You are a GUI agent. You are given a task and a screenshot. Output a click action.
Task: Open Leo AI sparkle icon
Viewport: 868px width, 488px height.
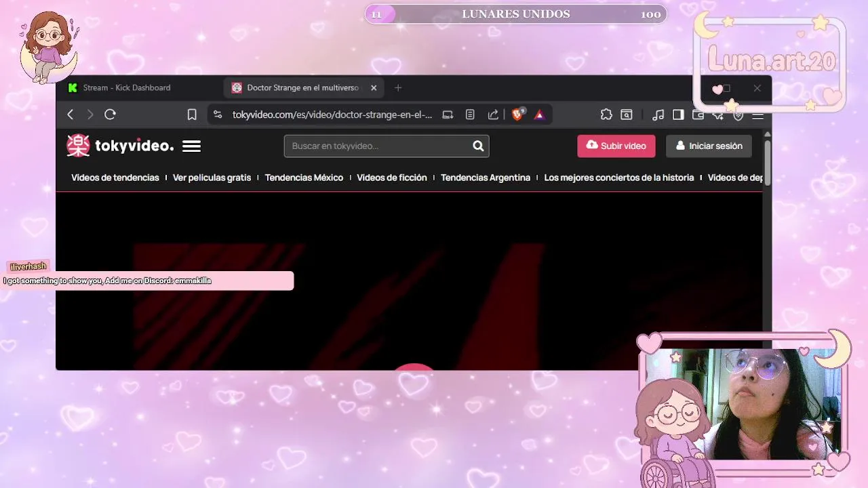718,115
